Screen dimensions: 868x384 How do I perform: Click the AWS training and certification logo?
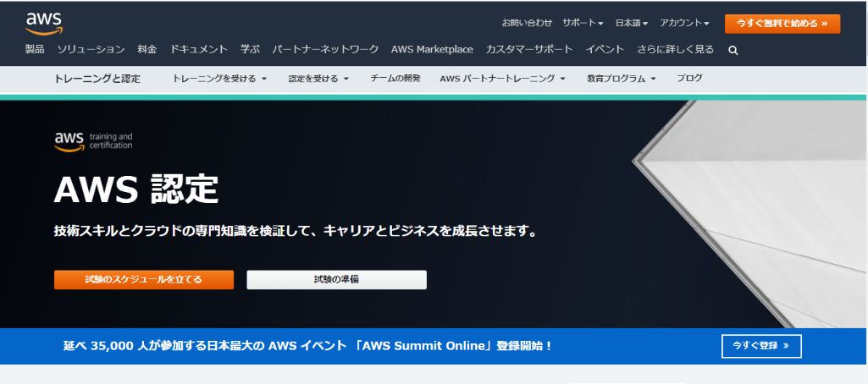tap(93, 141)
